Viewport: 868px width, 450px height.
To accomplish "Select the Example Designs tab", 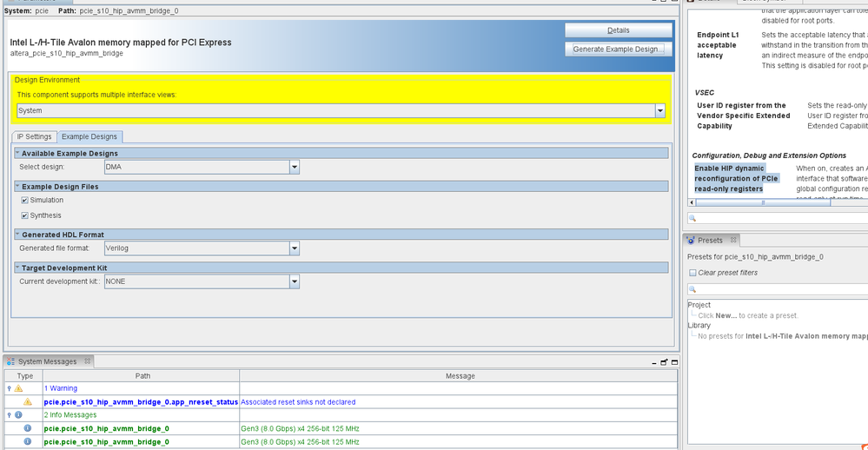I will coord(89,136).
